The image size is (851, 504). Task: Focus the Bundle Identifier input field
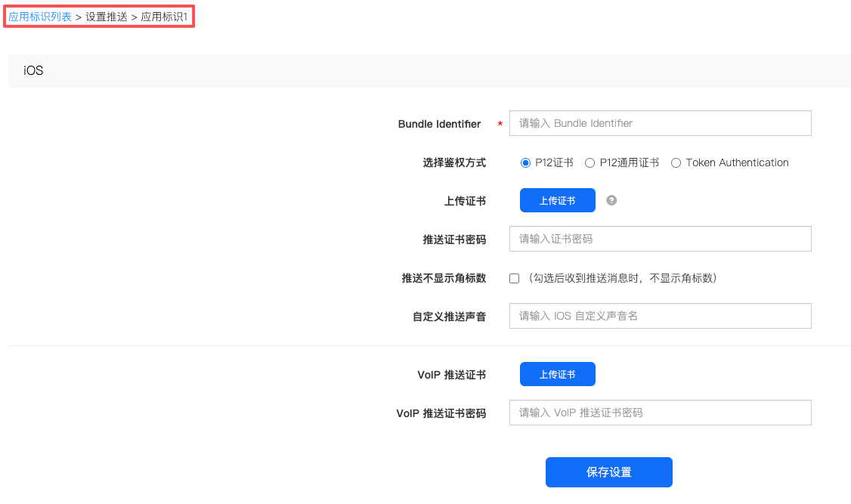coord(660,123)
